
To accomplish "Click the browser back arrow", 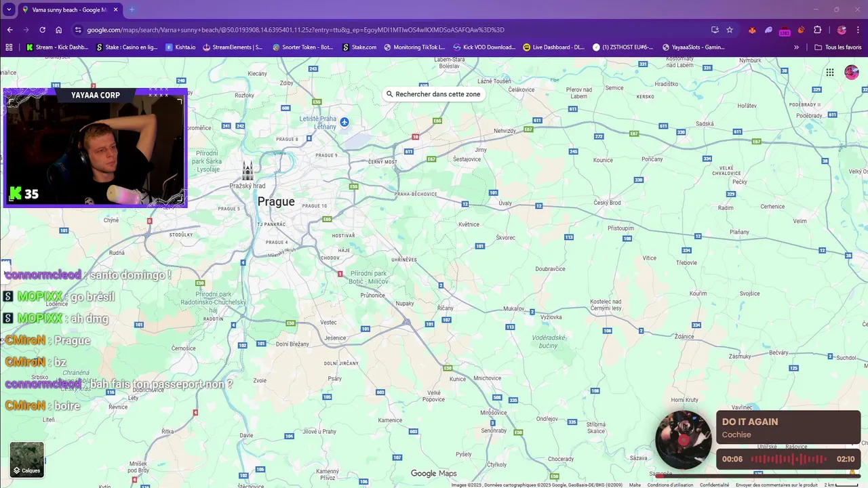I will click(9, 30).
